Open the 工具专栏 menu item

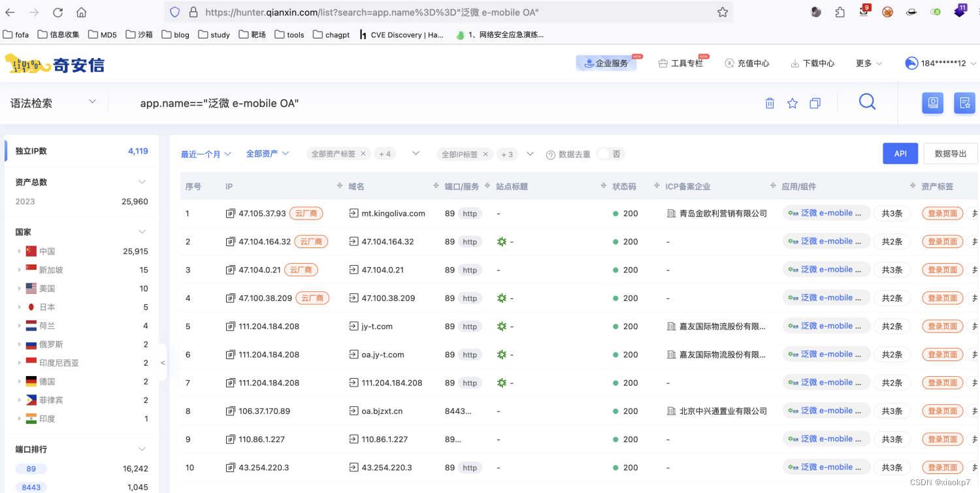pyautogui.click(x=681, y=63)
